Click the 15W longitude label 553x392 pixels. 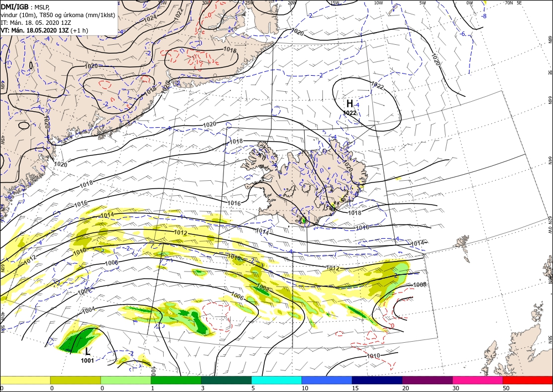point(335,3)
